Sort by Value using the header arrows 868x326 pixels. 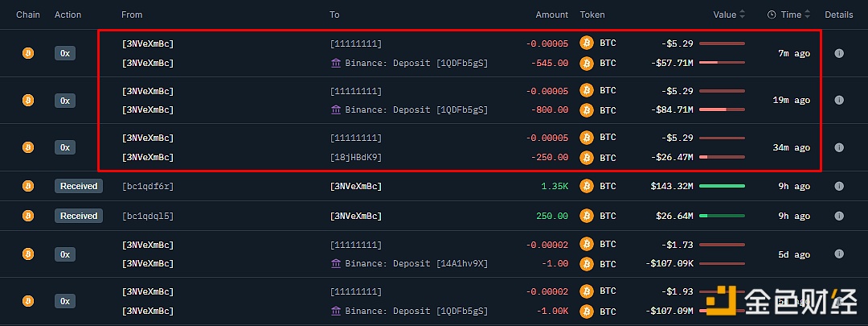coord(742,15)
